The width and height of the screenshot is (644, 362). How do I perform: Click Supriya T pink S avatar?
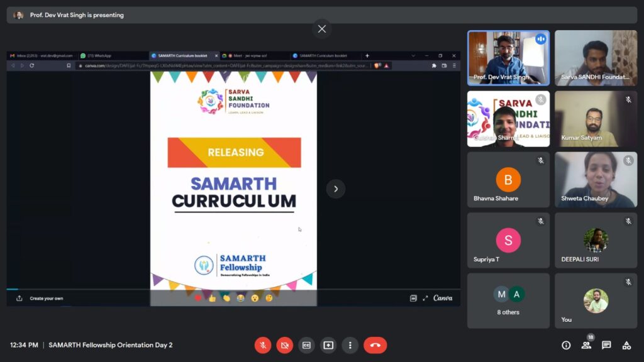click(x=508, y=240)
